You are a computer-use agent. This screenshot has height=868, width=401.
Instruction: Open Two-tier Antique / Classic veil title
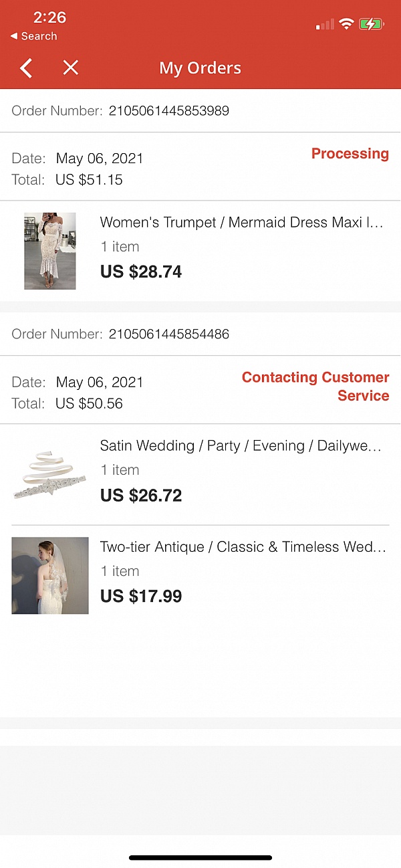[243, 547]
